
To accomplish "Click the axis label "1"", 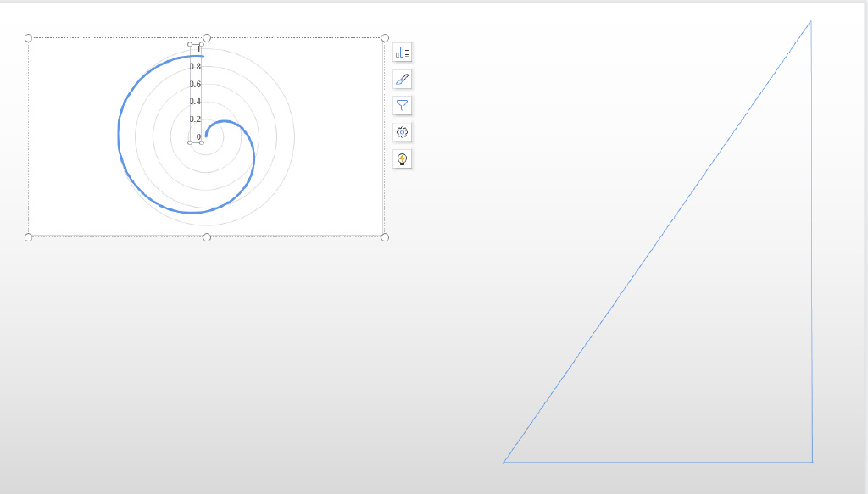I will pyautogui.click(x=198, y=48).
